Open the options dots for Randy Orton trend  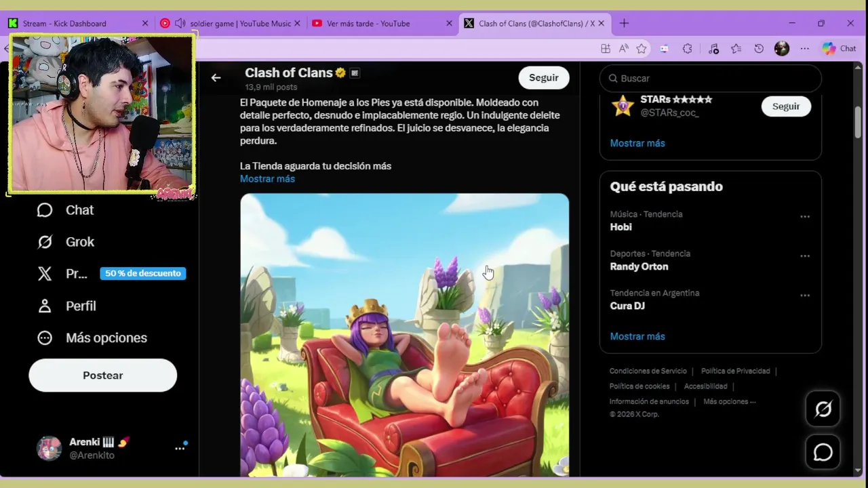click(805, 256)
